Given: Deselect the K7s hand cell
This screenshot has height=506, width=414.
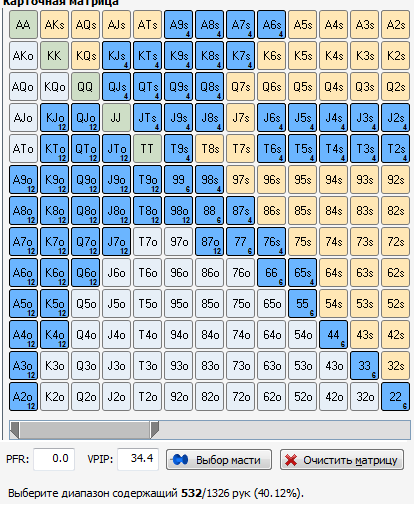Looking at the screenshot, I should [x=240, y=56].
